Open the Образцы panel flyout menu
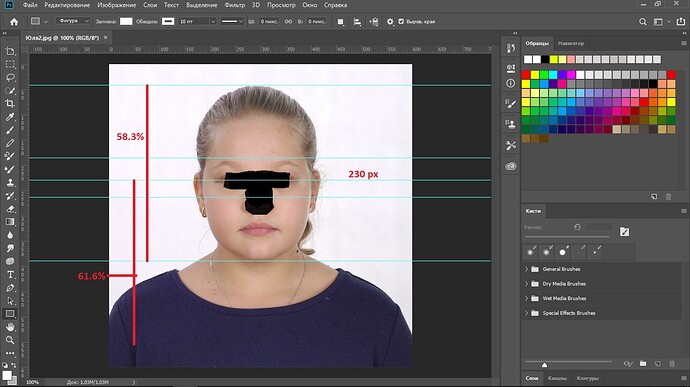The image size is (690, 387). pos(683,43)
